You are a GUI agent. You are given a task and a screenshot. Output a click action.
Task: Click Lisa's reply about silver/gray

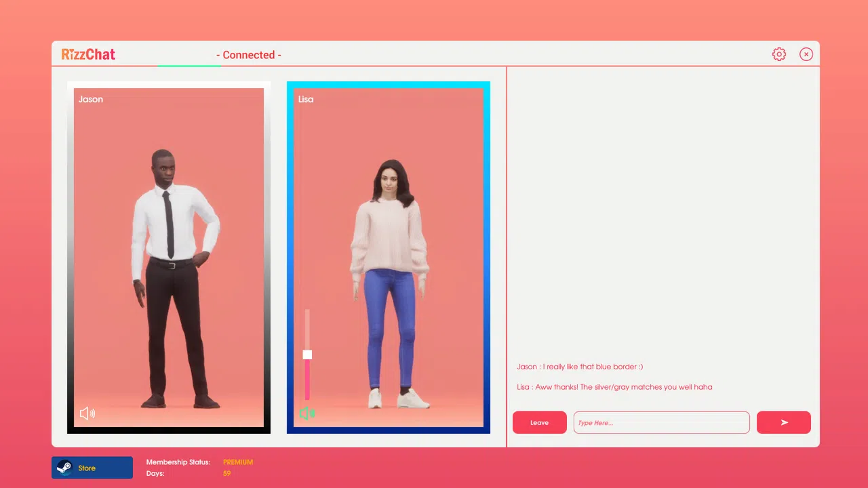click(x=614, y=387)
